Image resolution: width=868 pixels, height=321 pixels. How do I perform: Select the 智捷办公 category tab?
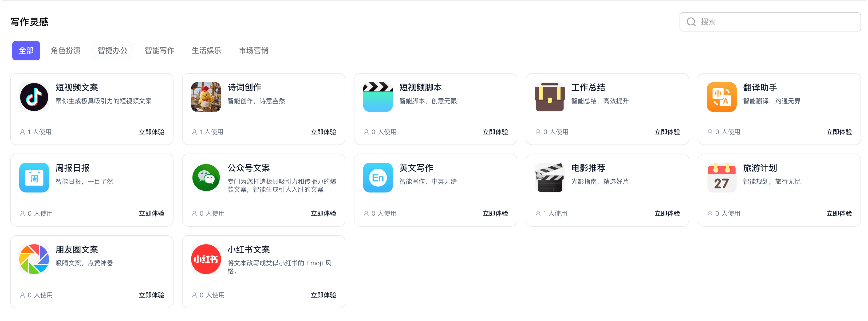tap(113, 50)
